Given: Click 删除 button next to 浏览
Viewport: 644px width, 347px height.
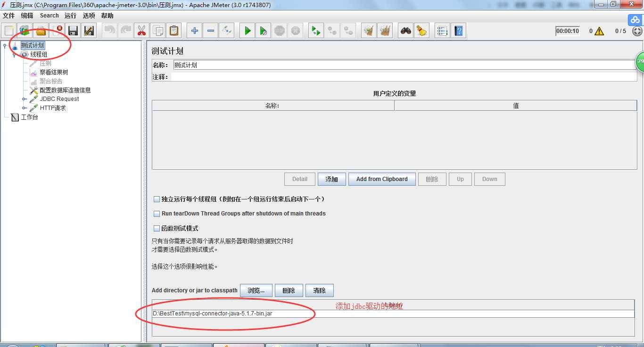Looking at the screenshot, I should click(289, 290).
